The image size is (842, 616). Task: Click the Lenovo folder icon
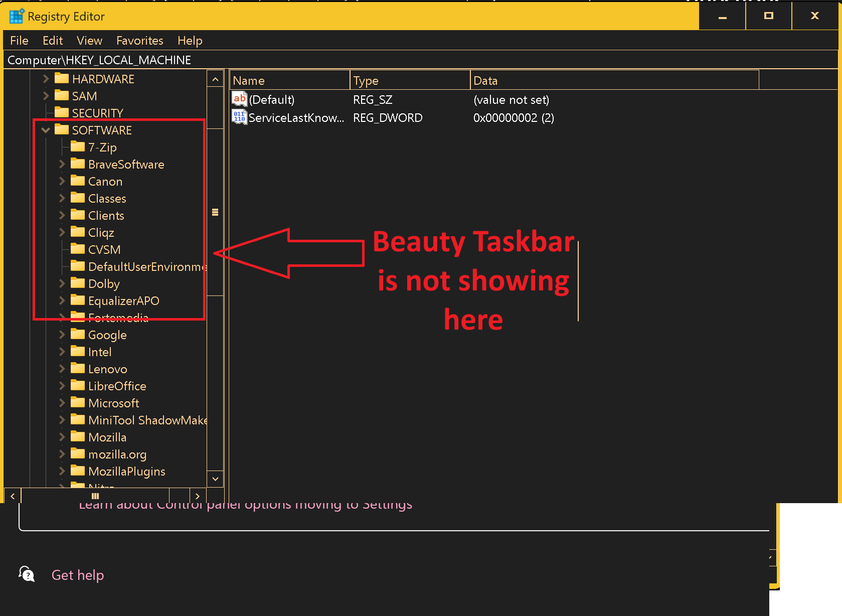[x=78, y=368]
